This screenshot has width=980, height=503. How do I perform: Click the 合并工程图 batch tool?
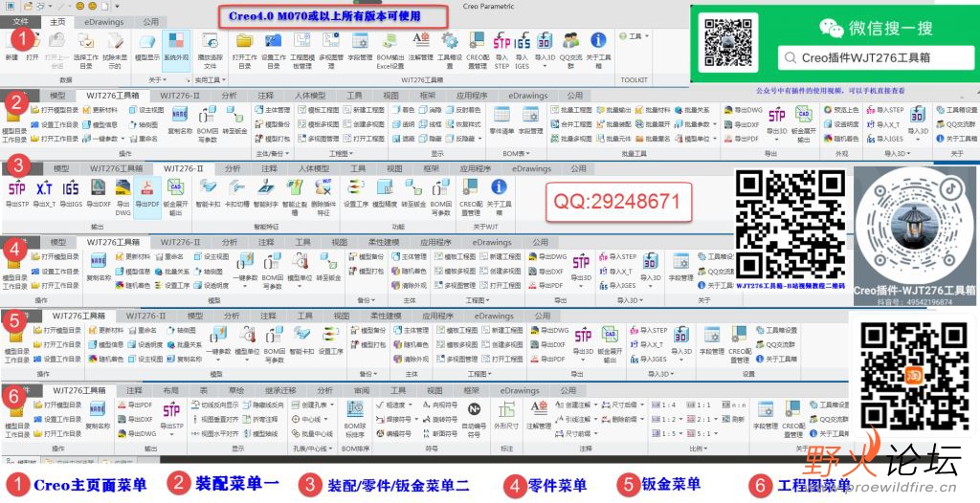coord(571,124)
